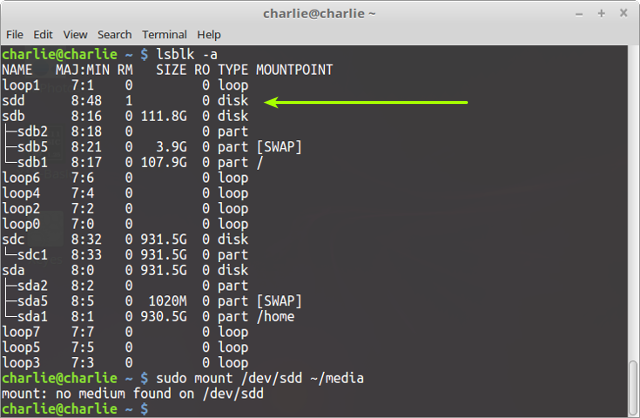The width and height of the screenshot is (640, 418).
Task: Close the terminal window
Action: tap(624, 13)
